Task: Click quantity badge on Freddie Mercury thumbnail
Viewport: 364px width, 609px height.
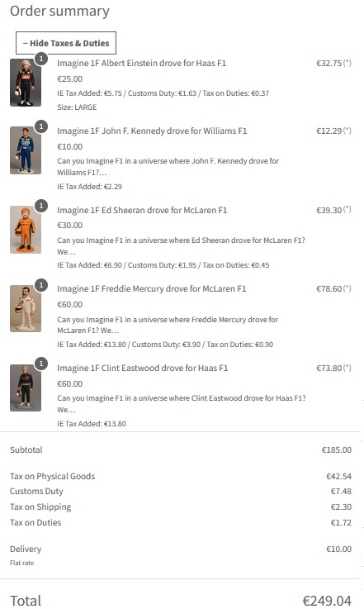Action: [41, 285]
